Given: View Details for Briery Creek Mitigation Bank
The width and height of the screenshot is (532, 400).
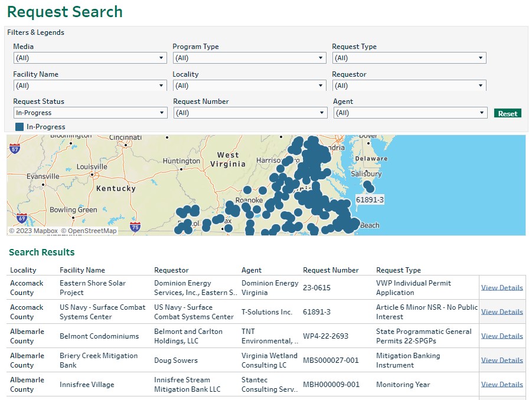Looking at the screenshot, I should (x=502, y=360).
